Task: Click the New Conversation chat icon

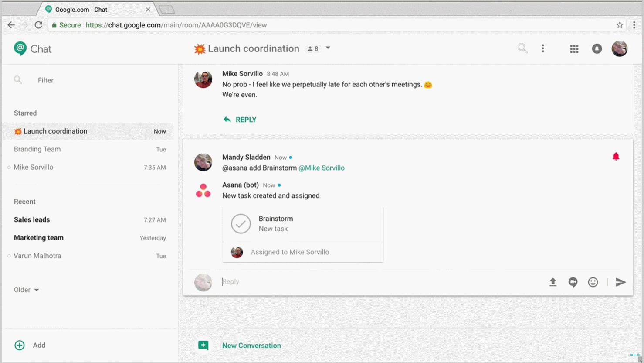Action: (203, 346)
